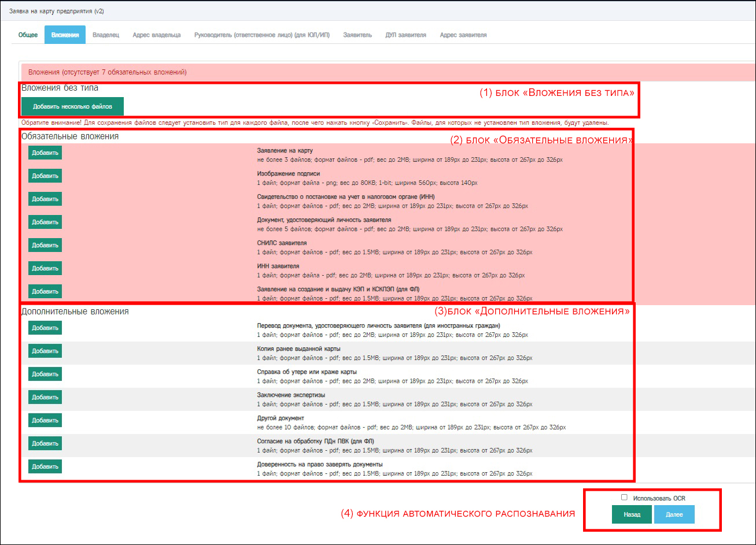Viewport: 756px width, 545px height.
Task: Add file for Изображение подписи
Action: 45,176
